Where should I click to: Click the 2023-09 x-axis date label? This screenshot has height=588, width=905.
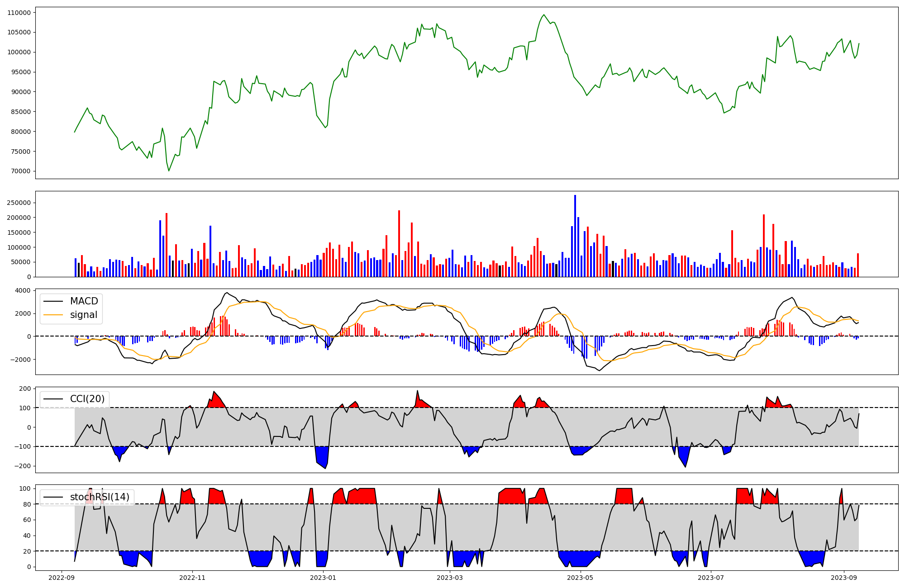(844, 578)
